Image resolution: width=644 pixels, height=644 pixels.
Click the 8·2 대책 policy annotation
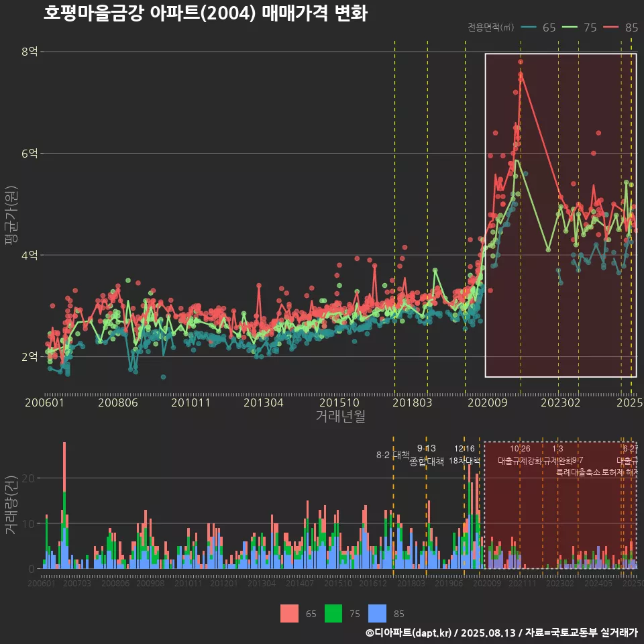click(x=392, y=455)
